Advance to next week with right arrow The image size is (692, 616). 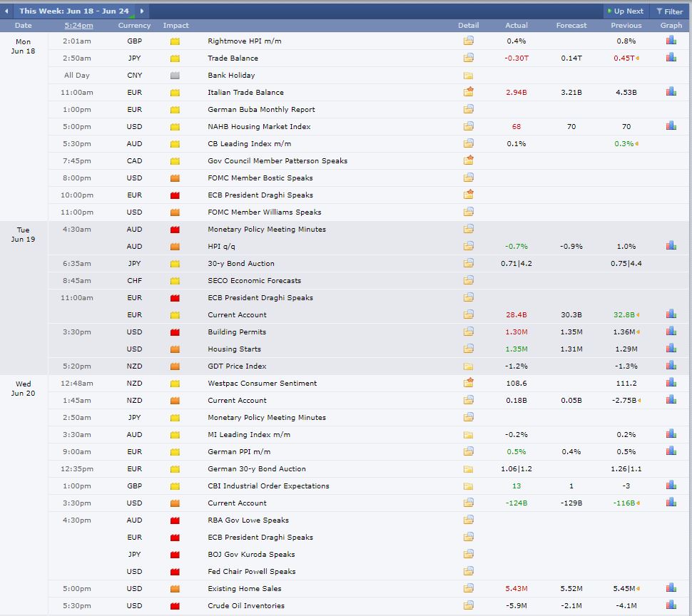pos(142,11)
